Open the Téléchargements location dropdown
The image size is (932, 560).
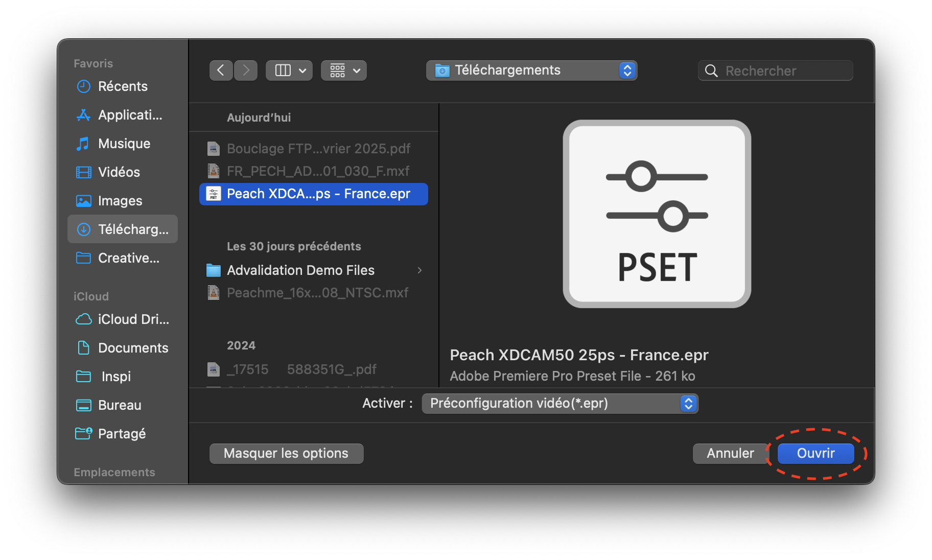531,70
